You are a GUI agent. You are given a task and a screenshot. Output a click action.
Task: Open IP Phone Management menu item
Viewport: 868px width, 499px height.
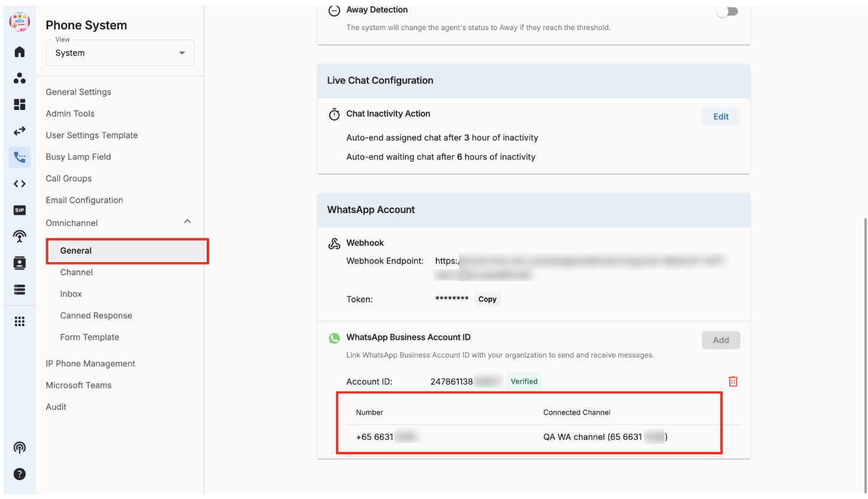coord(90,364)
